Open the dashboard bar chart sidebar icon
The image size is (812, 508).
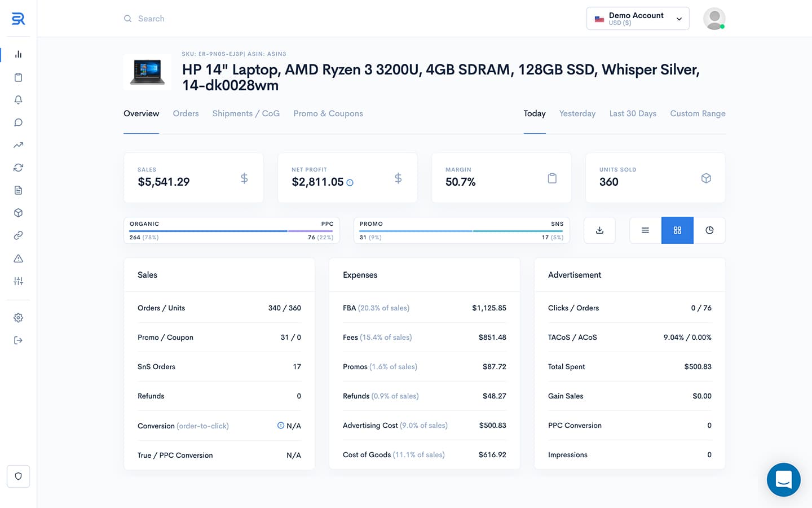point(18,54)
